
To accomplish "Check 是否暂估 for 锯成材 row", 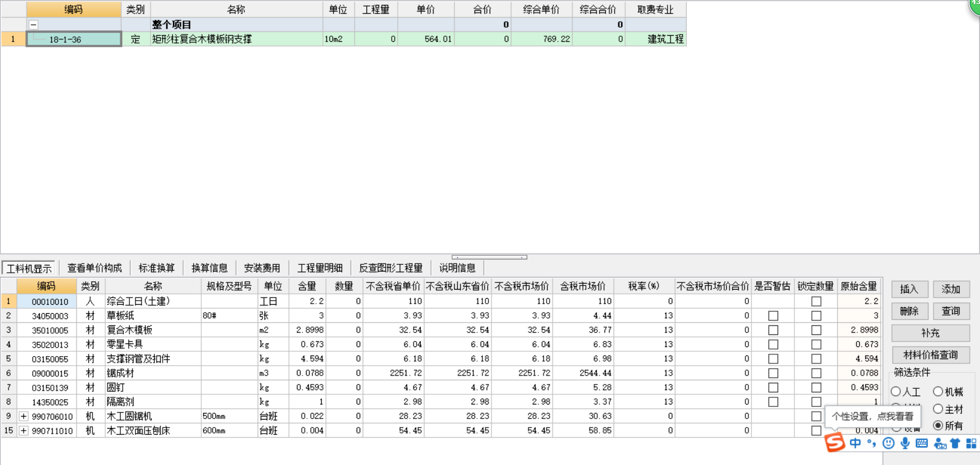I will coord(773,373).
